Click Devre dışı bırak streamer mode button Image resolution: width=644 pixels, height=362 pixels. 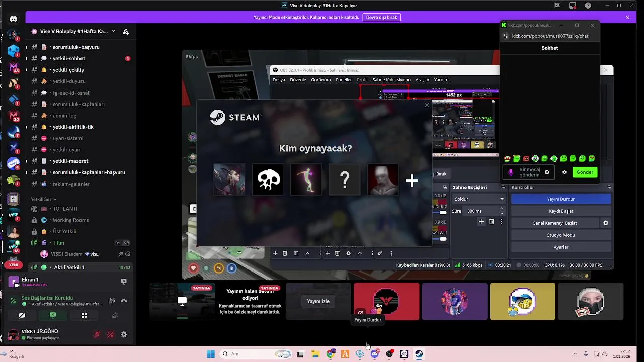pyautogui.click(x=381, y=17)
